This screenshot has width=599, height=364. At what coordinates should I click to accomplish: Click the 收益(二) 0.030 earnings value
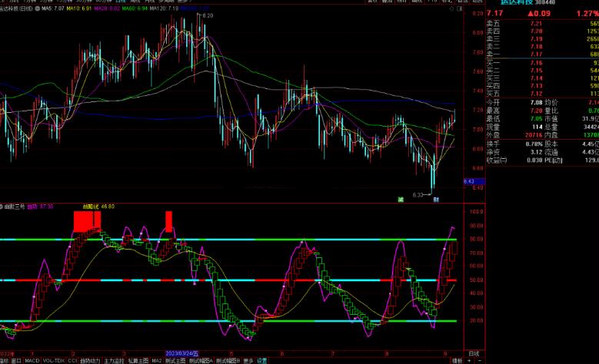pyautogui.click(x=535, y=160)
